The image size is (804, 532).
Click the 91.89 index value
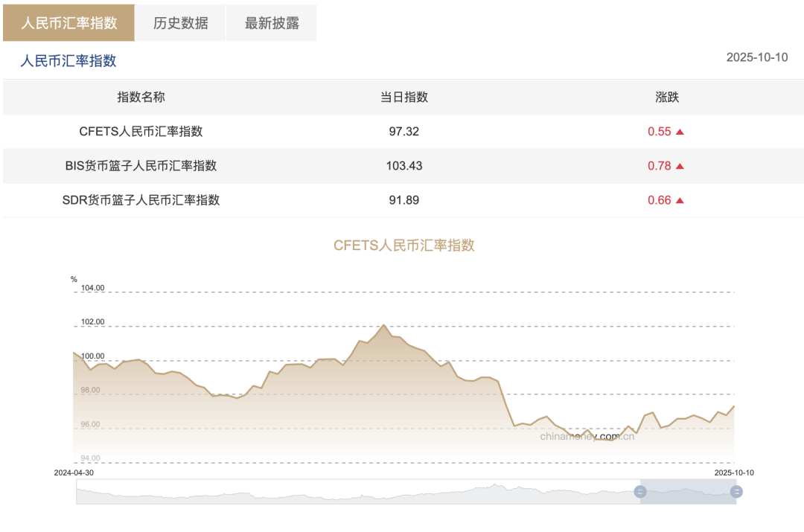pyautogui.click(x=404, y=200)
